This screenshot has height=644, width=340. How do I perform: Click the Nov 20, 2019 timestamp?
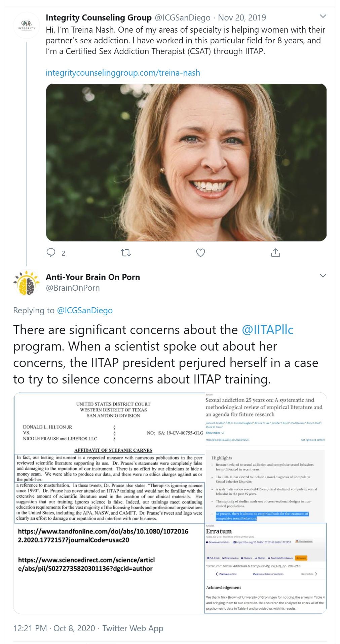pos(242,17)
